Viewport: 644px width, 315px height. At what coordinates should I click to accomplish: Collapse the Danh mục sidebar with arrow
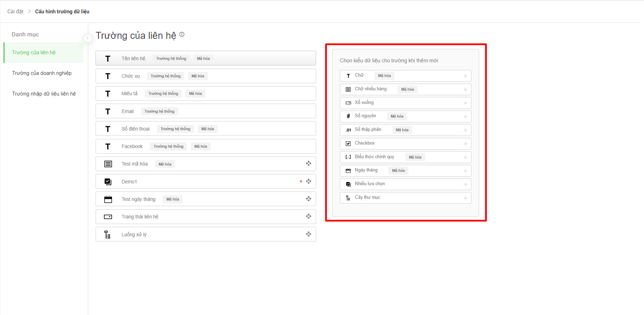coord(88,38)
